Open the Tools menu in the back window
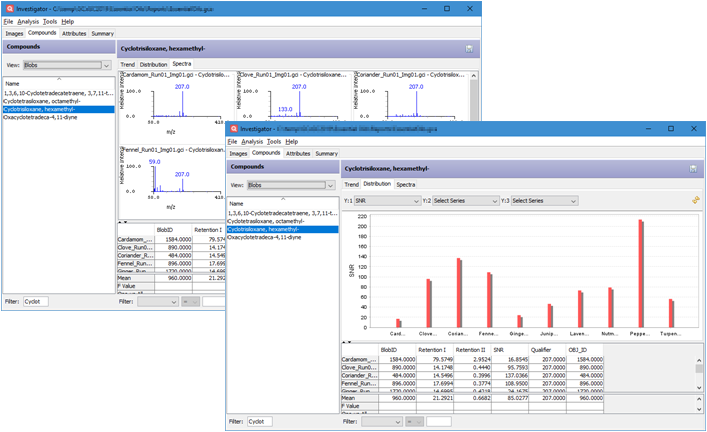 click(49, 21)
